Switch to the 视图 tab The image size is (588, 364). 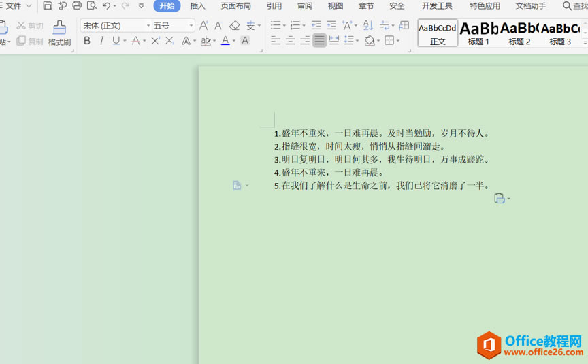click(x=336, y=6)
